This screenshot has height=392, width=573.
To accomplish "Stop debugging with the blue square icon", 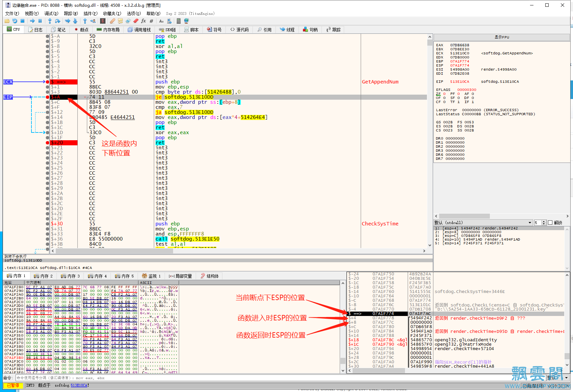I will 22,21.
